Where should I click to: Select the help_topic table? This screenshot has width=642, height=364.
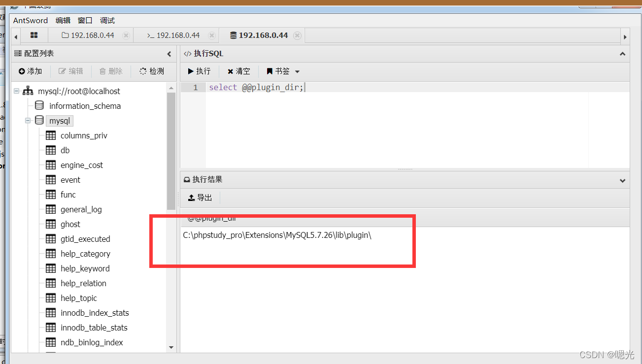tap(79, 298)
